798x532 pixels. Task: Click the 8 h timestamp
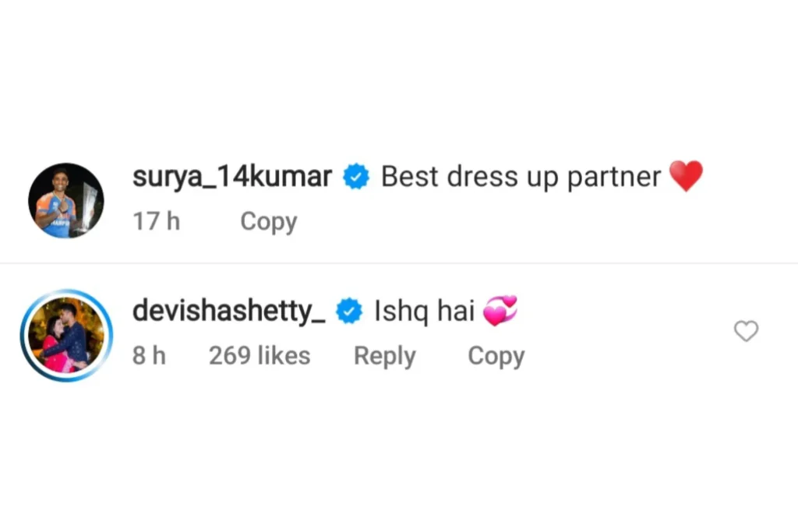149,355
